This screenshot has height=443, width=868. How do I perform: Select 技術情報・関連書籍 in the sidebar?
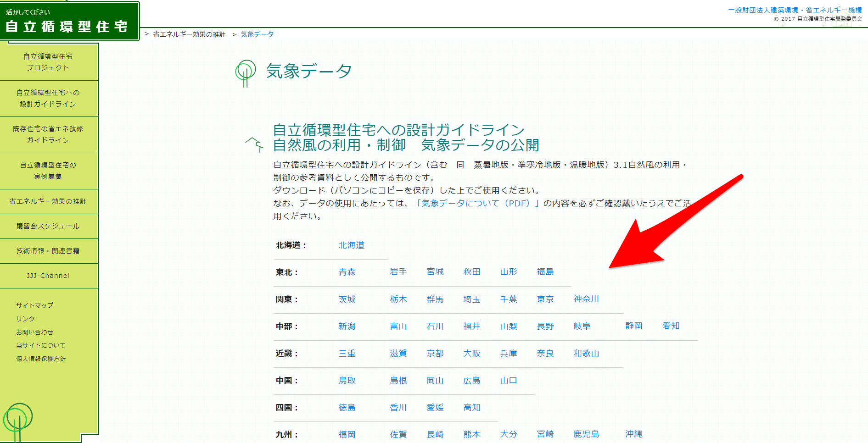click(48, 251)
